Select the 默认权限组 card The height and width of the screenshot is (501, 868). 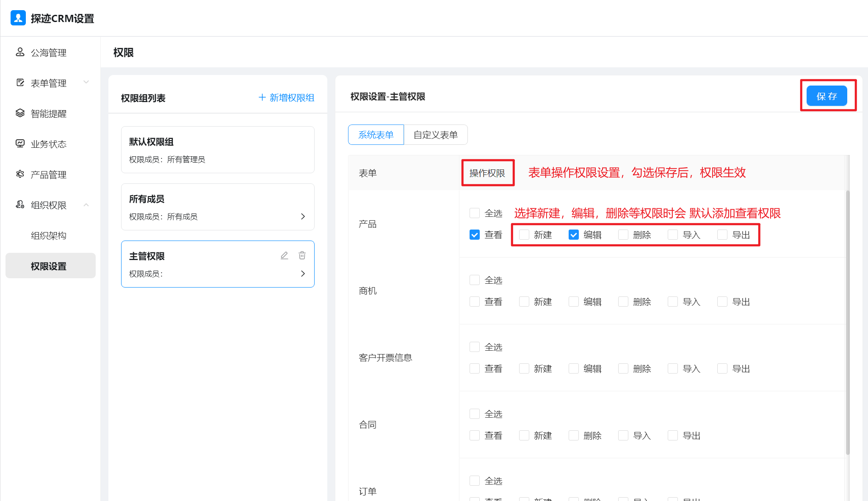(x=218, y=149)
